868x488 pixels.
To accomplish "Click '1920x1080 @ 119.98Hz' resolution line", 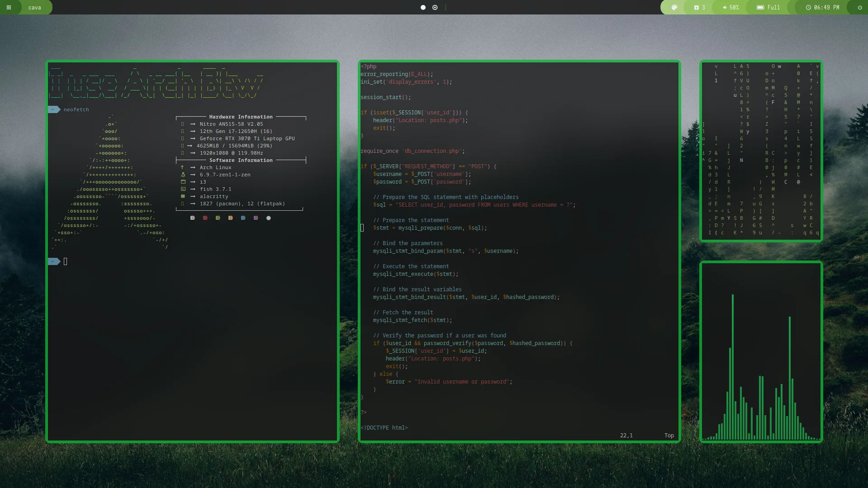I will coord(232,153).
